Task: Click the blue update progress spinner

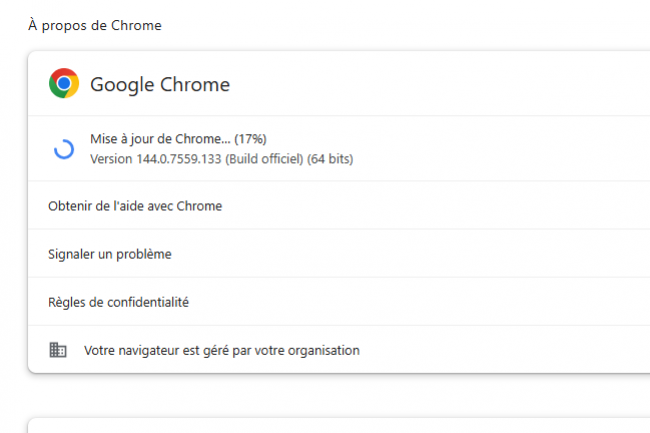Action: pyautogui.click(x=63, y=149)
